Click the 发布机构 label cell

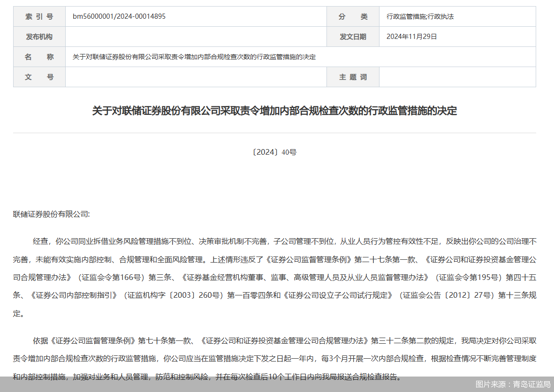pos(39,37)
